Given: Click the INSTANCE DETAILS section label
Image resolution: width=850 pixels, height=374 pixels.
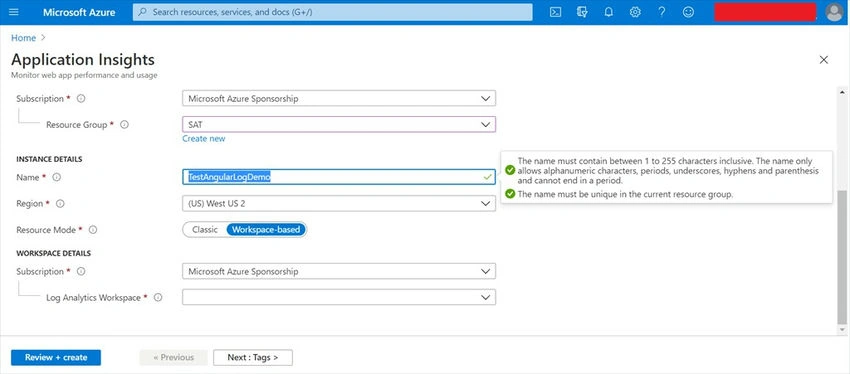Looking at the screenshot, I should pos(49,159).
